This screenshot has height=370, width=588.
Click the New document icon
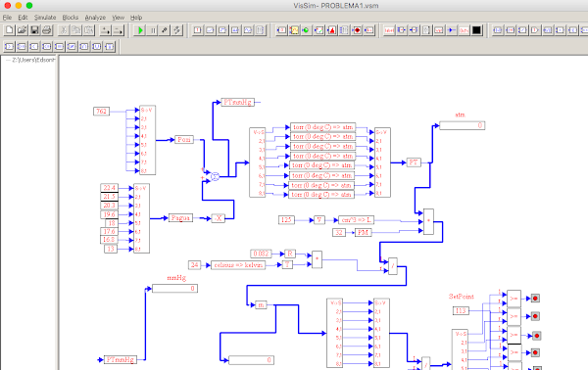[x=10, y=30]
